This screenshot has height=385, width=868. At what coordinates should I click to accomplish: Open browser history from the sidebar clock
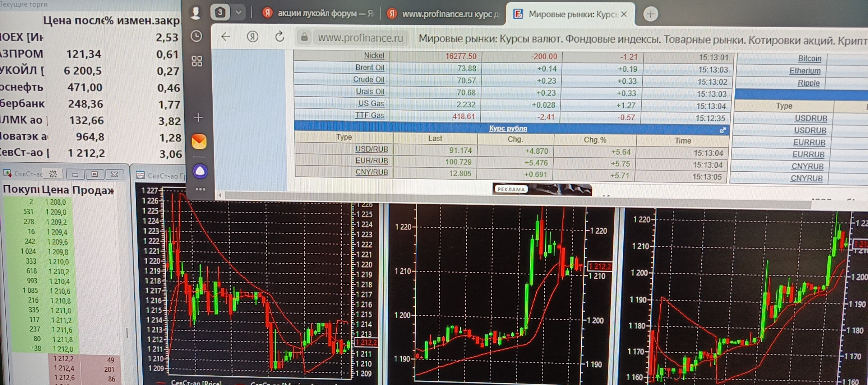tap(196, 36)
